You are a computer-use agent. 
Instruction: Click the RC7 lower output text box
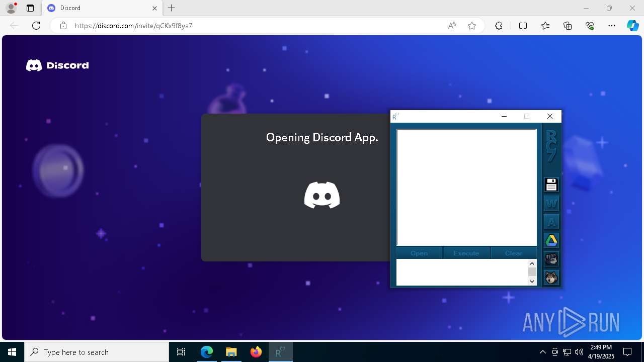tap(462, 272)
